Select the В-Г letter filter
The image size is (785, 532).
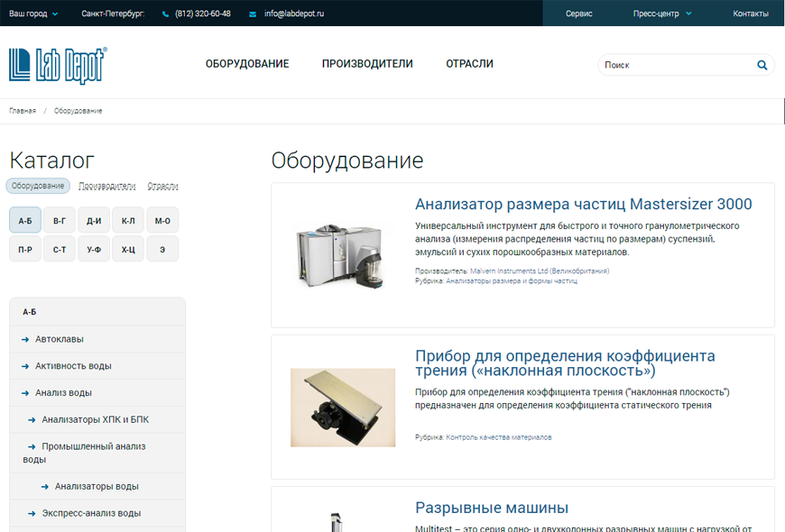click(60, 220)
